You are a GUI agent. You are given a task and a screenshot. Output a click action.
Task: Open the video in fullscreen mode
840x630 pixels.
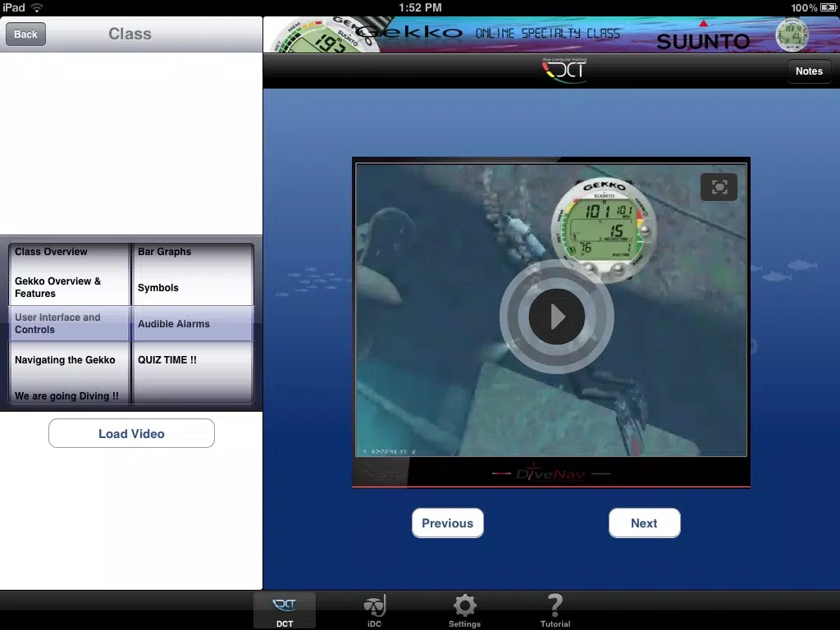tap(719, 187)
